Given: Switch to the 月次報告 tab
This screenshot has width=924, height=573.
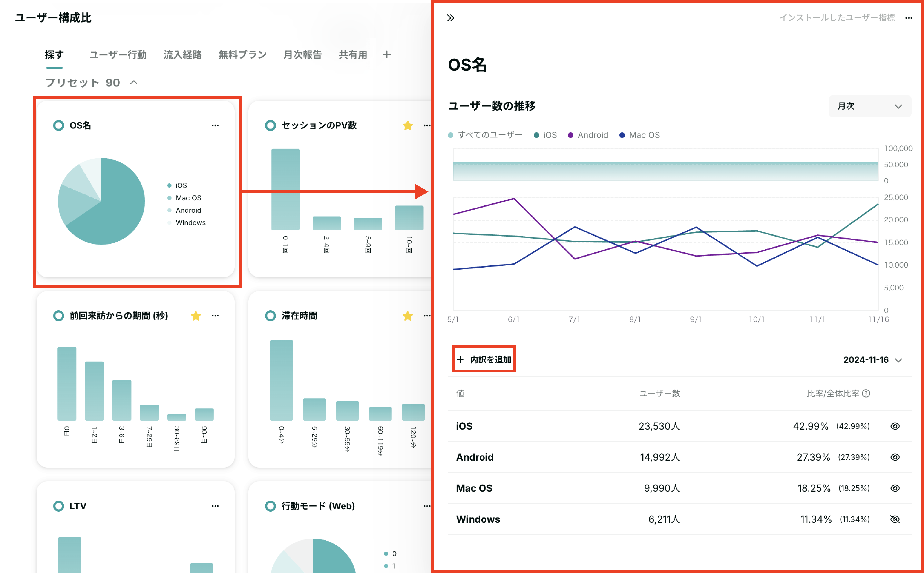Looking at the screenshot, I should [302, 54].
